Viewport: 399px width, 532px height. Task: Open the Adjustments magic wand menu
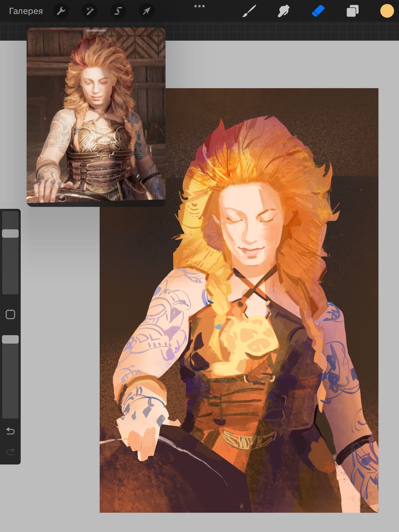90,11
